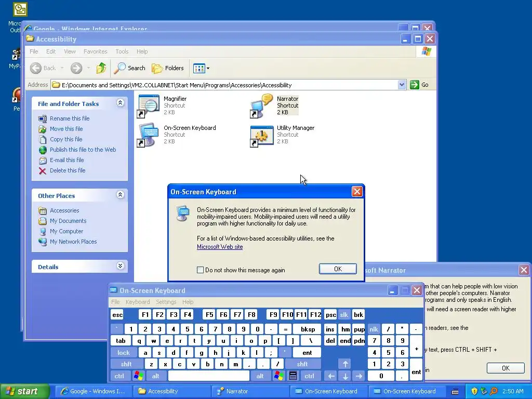Click the up arrow key
The height and width of the screenshot is (399, 532).
tap(345, 364)
